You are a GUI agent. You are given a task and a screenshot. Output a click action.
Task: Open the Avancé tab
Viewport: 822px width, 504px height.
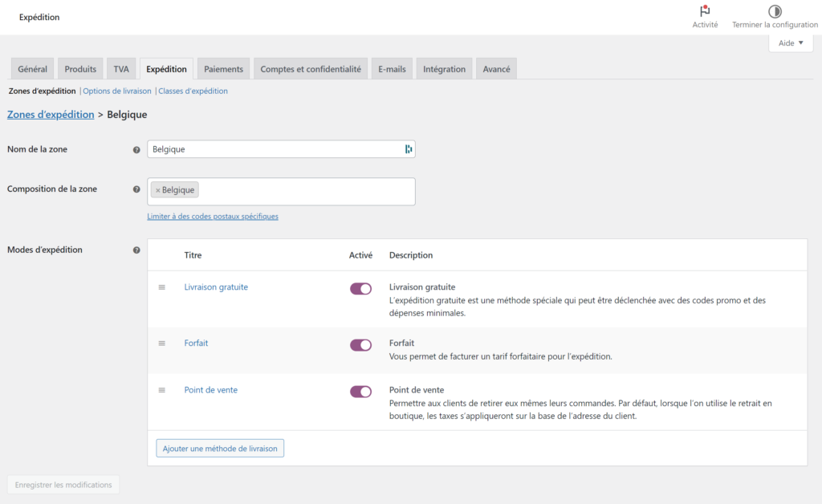496,69
